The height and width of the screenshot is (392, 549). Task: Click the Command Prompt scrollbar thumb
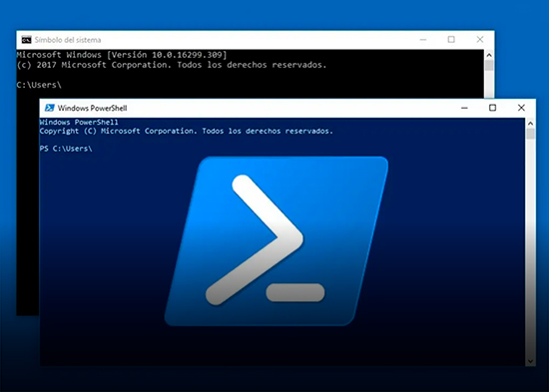coord(489,66)
